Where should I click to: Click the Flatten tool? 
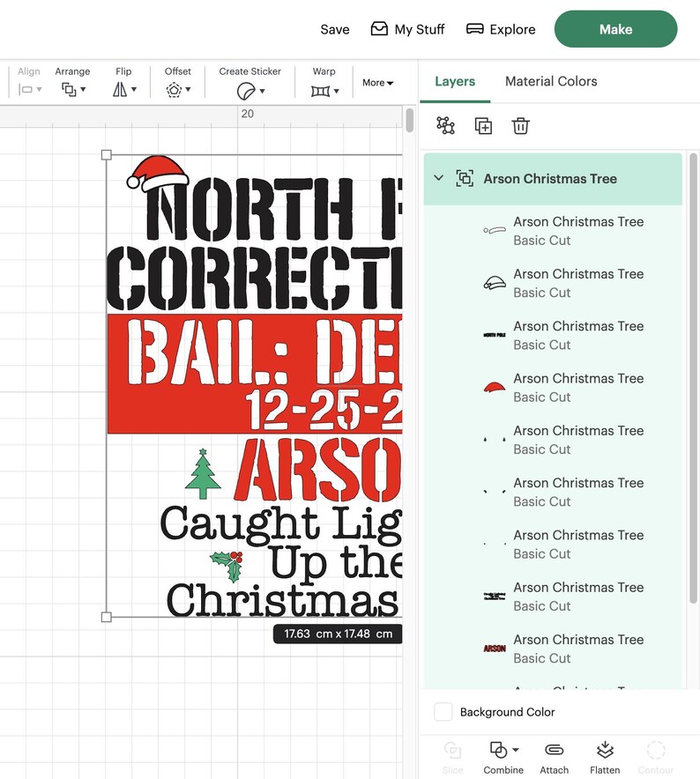pyautogui.click(x=605, y=758)
